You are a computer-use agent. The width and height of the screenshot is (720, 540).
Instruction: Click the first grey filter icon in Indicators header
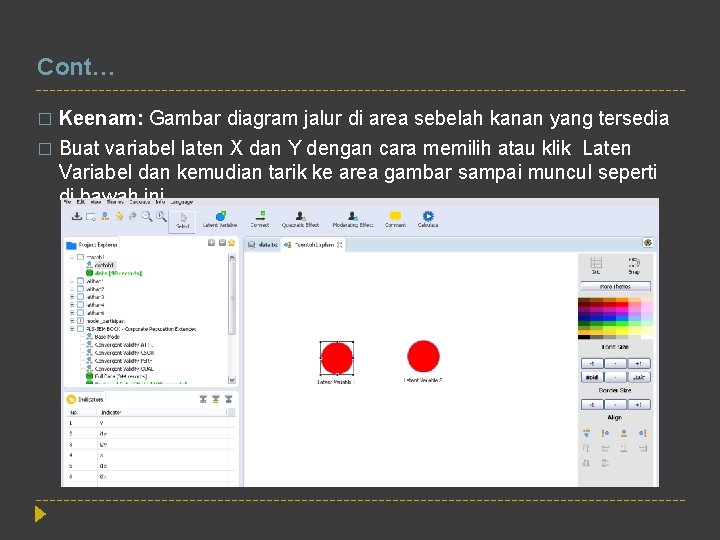(x=203, y=399)
